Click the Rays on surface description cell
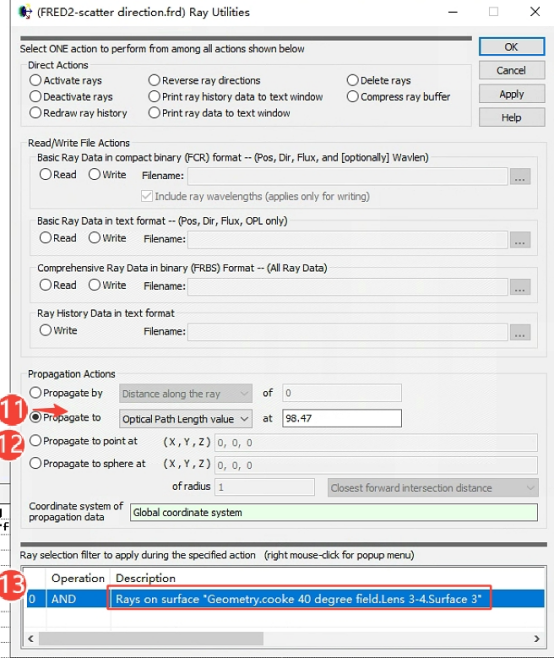554x658 pixels. 298,599
